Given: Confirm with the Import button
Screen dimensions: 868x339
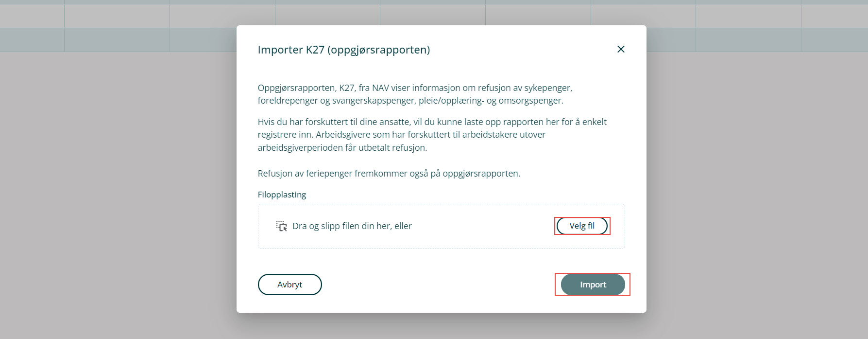Looking at the screenshot, I should 593,285.
